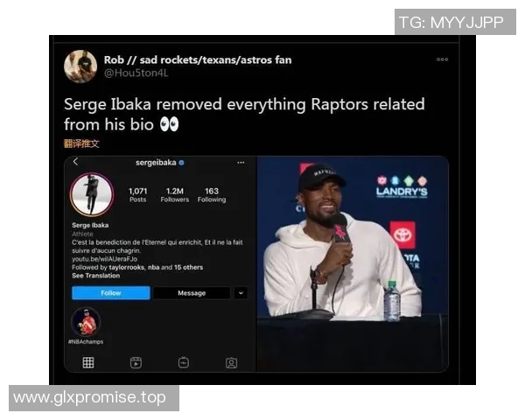Click the verified badge beside sergeibaka
Viewport: 525px width, 420px height.
(181, 163)
